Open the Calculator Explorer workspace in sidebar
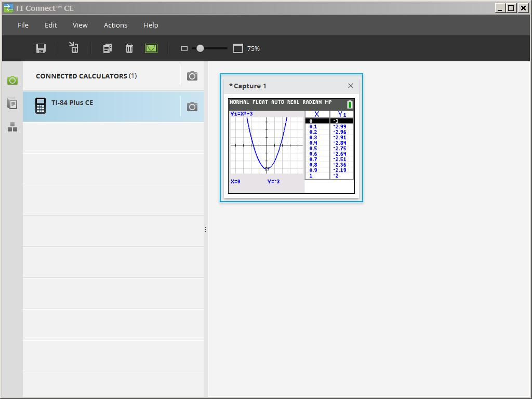 click(12, 103)
